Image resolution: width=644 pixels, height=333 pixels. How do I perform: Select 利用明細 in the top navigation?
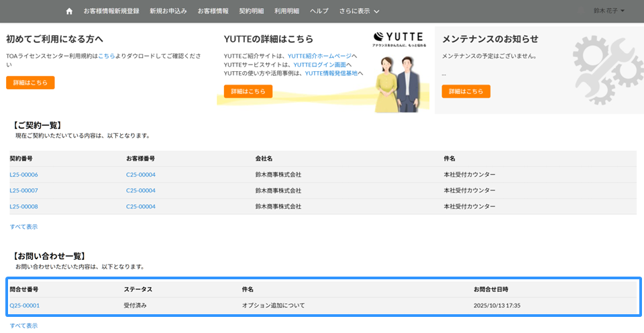tap(286, 11)
